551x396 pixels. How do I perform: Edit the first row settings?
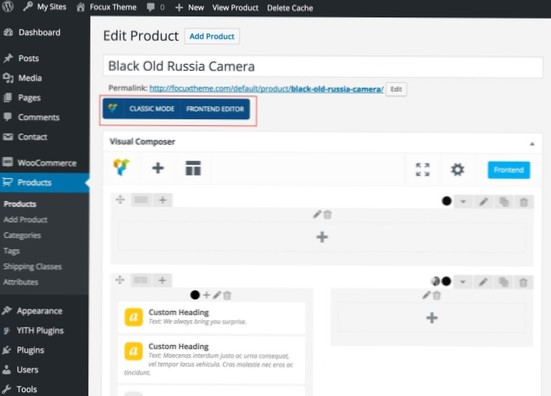click(x=484, y=202)
